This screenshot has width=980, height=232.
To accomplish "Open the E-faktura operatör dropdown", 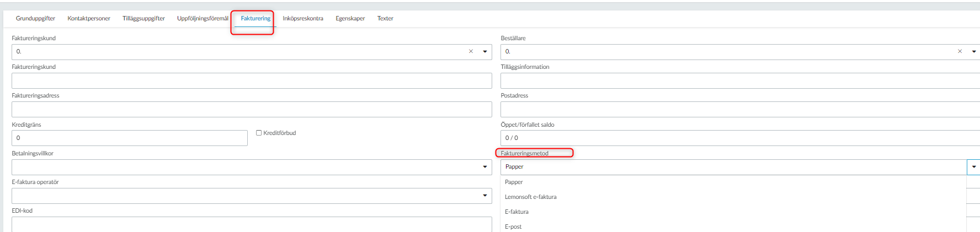I will tap(252, 196).
